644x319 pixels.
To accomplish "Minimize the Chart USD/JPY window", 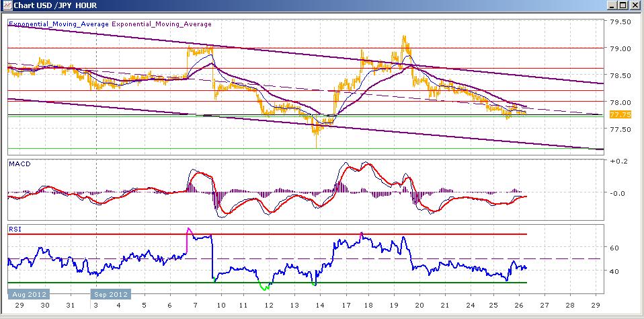I will click(613, 5).
